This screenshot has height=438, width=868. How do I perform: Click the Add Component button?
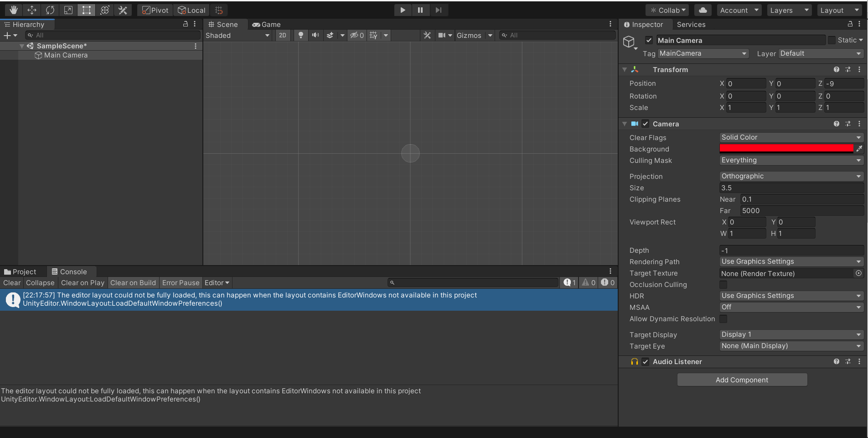click(742, 380)
